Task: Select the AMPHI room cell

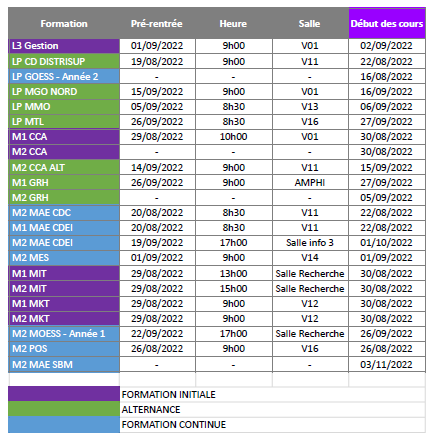Action: 310,183
